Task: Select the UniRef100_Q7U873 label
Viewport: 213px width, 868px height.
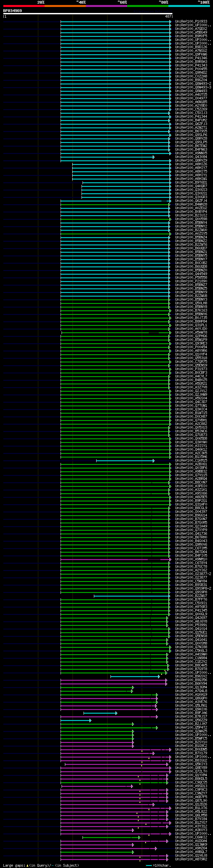Action: click(191, 435)
